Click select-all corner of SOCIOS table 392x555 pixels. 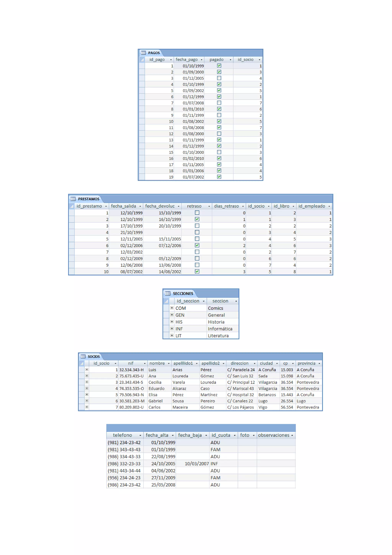tap(82, 363)
